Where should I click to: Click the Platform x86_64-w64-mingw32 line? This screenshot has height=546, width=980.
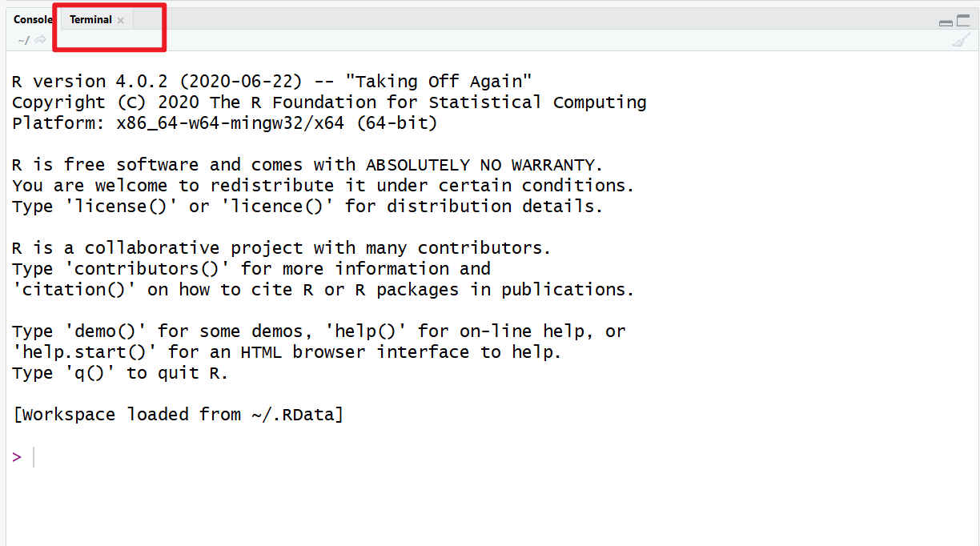point(225,123)
